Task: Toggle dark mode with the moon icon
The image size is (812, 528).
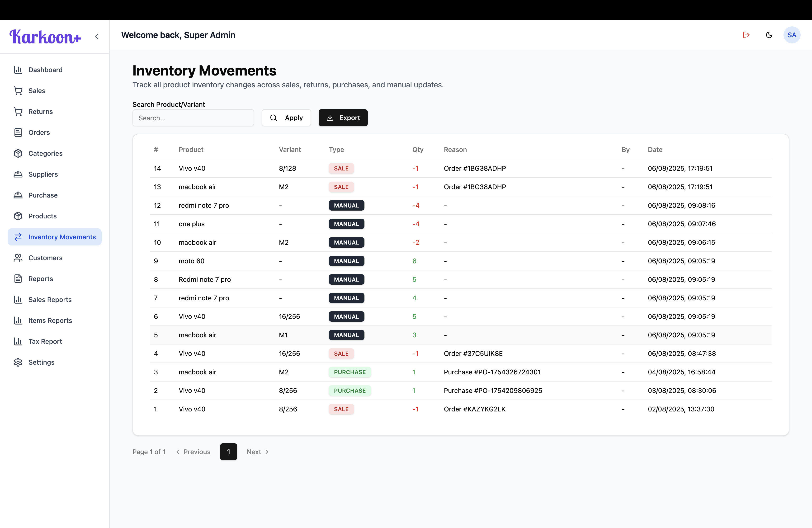Action: (769, 35)
